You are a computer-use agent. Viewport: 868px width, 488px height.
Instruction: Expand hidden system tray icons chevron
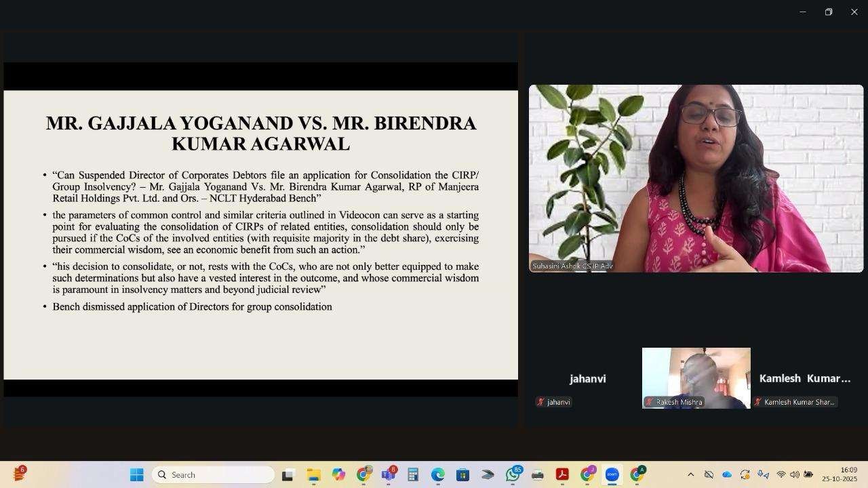690,475
